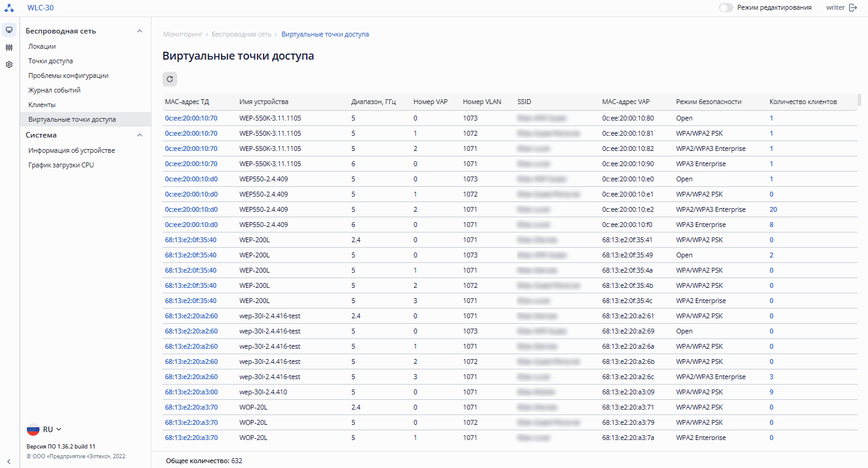Screen dimensions: 868x468
Task: Open client count 20 link for WEP550-2.4.409
Action: [773, 209]
